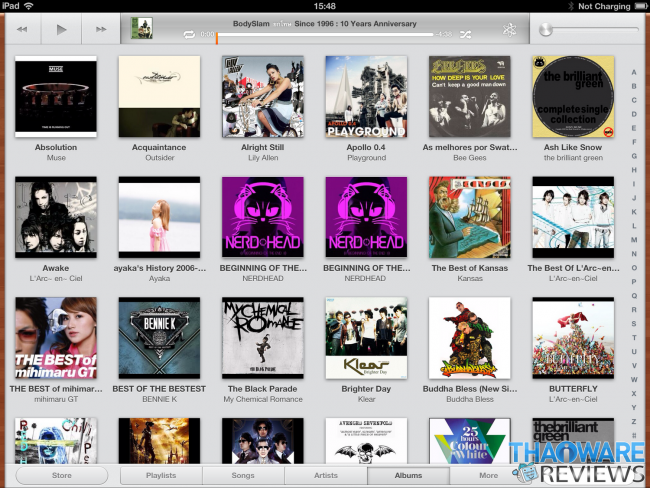Open the Avenged Sevenfold bat skull album

point(366,441)
